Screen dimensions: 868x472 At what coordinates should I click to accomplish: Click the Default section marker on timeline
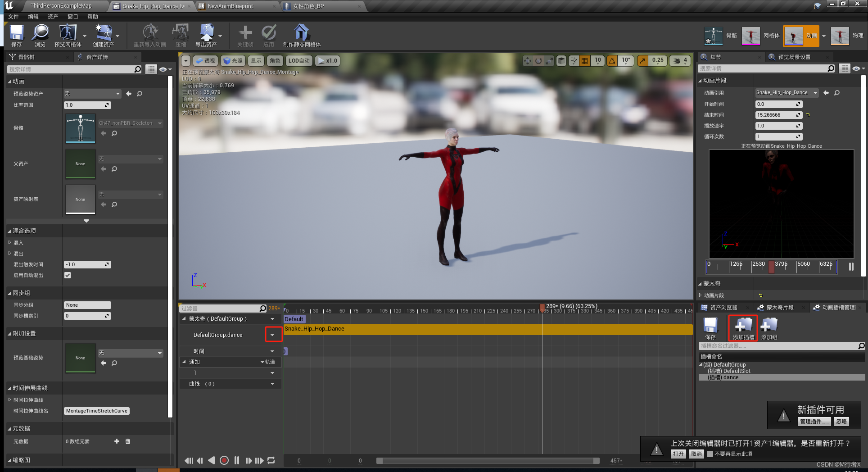(294, 319)
